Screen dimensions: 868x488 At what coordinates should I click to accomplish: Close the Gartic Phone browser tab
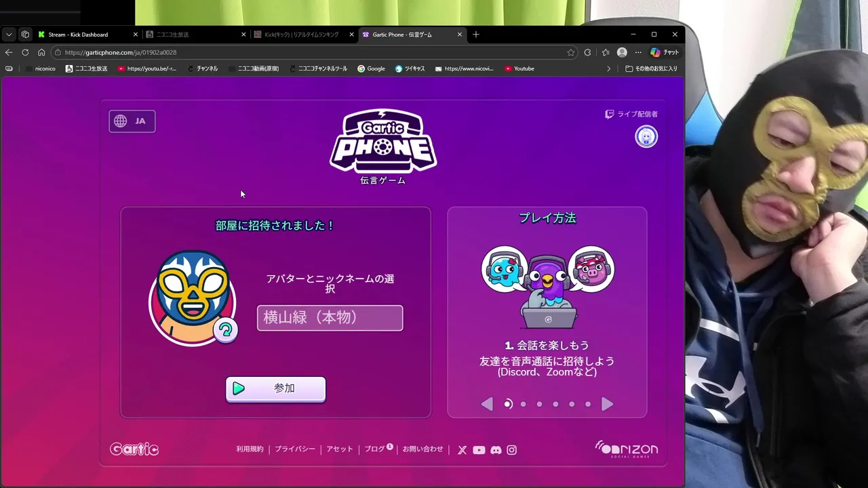pyautogui.click(x=460, y=35)
